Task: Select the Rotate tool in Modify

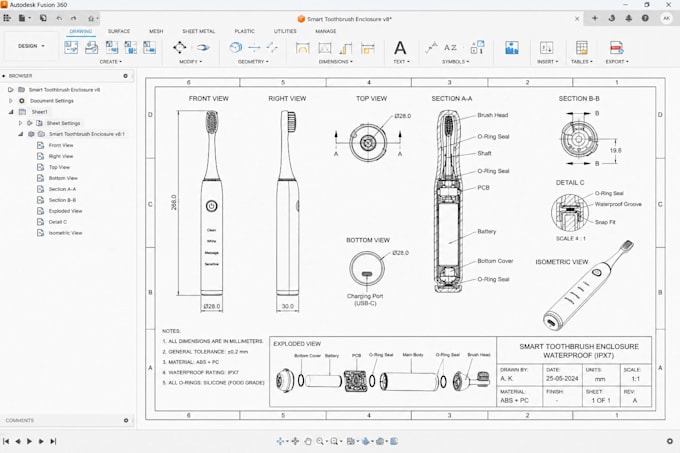Action: [203, 47]
